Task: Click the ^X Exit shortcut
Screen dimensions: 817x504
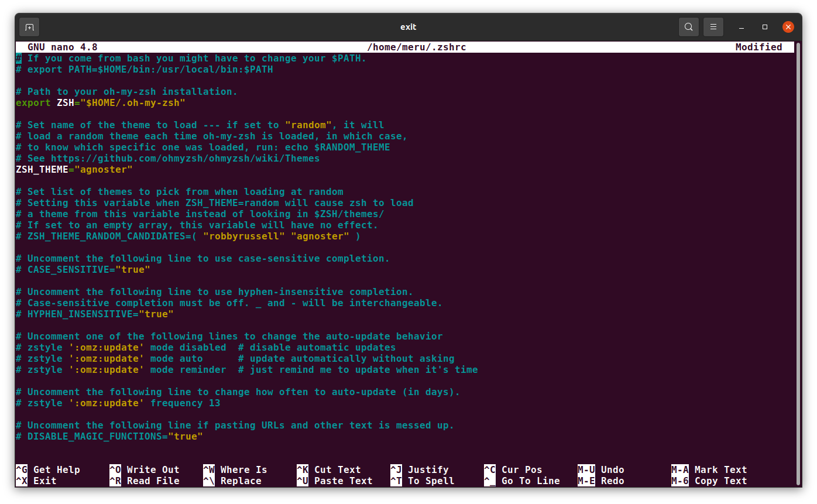Action: click(36, 481)
